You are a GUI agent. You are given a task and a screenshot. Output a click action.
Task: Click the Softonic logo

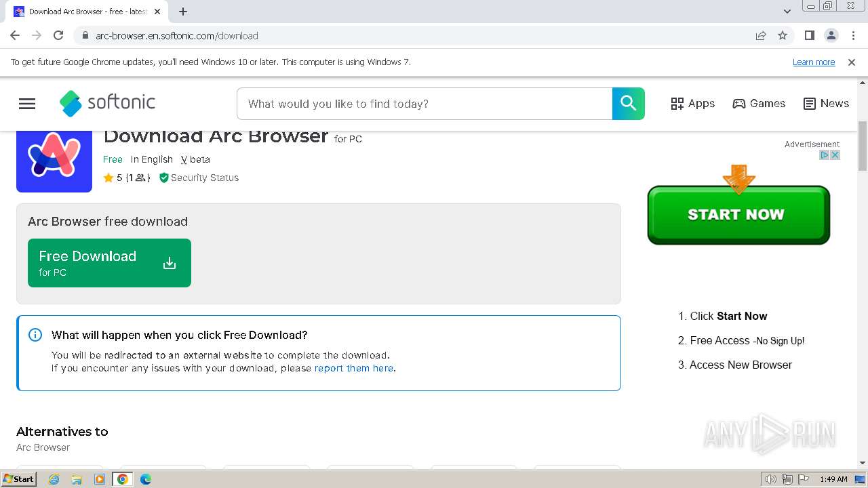tap(107, 103)
